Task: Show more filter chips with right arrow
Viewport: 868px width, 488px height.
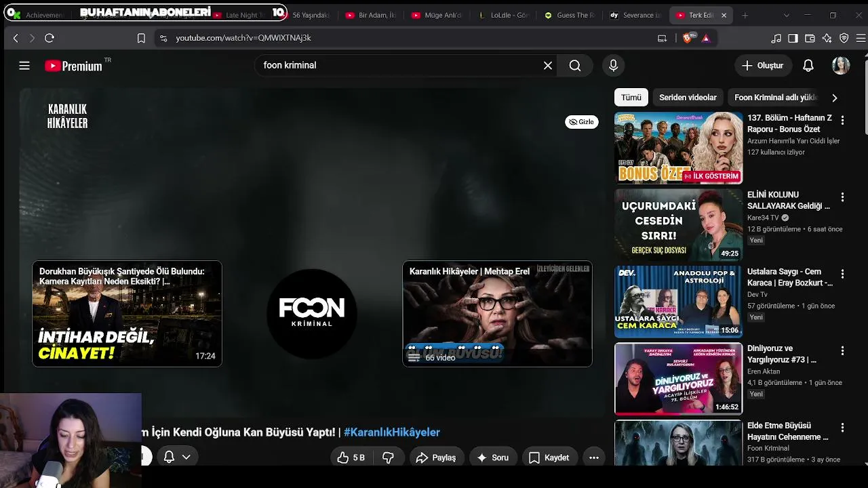Action: point(834,98)
